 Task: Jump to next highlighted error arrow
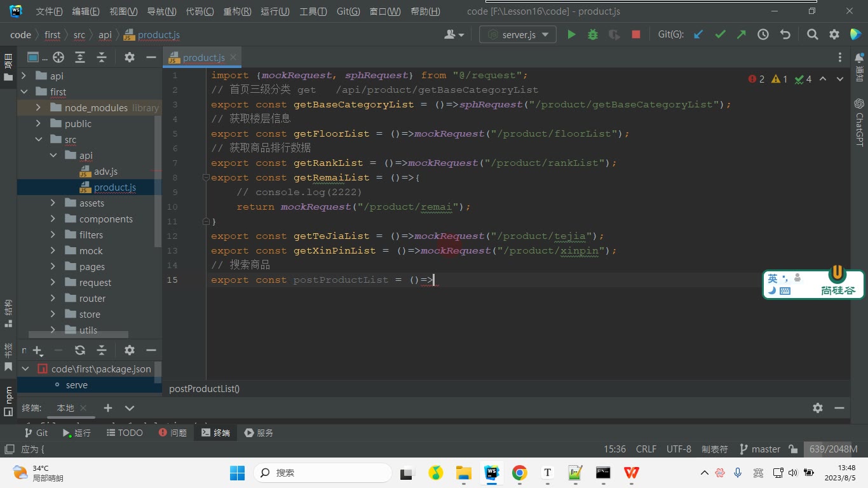pos(840,79)
